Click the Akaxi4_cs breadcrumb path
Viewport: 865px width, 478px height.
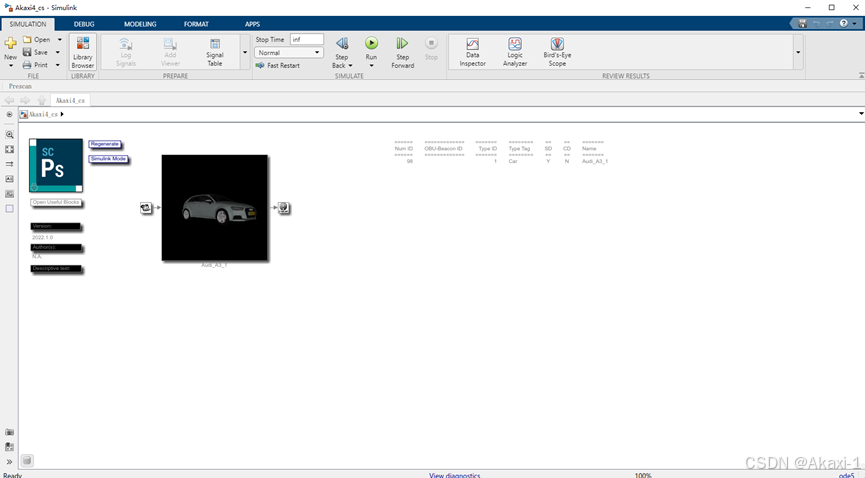coord(43,114)
